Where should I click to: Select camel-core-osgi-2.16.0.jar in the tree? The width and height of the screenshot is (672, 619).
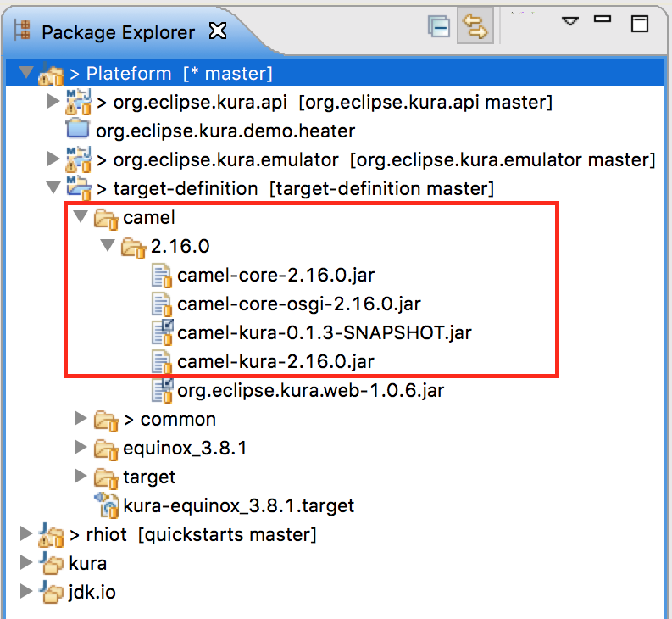298,304
